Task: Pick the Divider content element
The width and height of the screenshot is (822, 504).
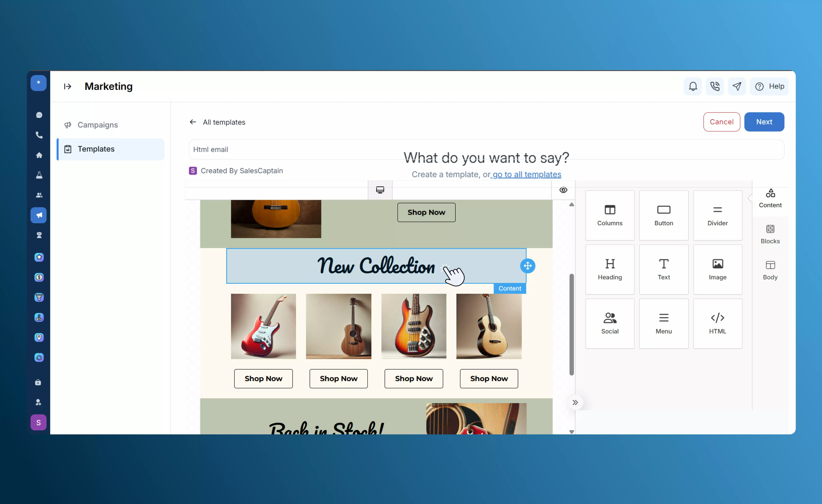Action: (x=717, y=215)
